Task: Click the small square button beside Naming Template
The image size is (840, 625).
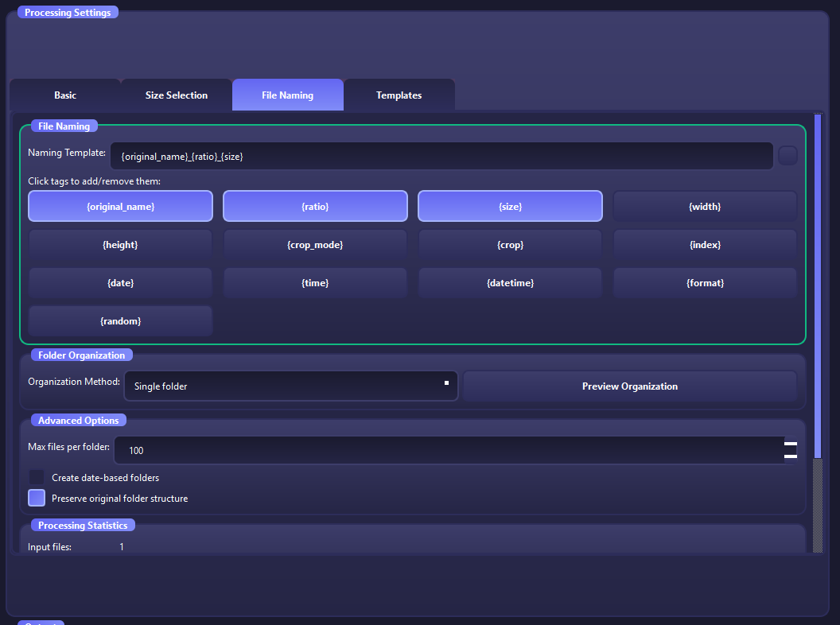Action: pyautogui.click(x=787, y=156)
